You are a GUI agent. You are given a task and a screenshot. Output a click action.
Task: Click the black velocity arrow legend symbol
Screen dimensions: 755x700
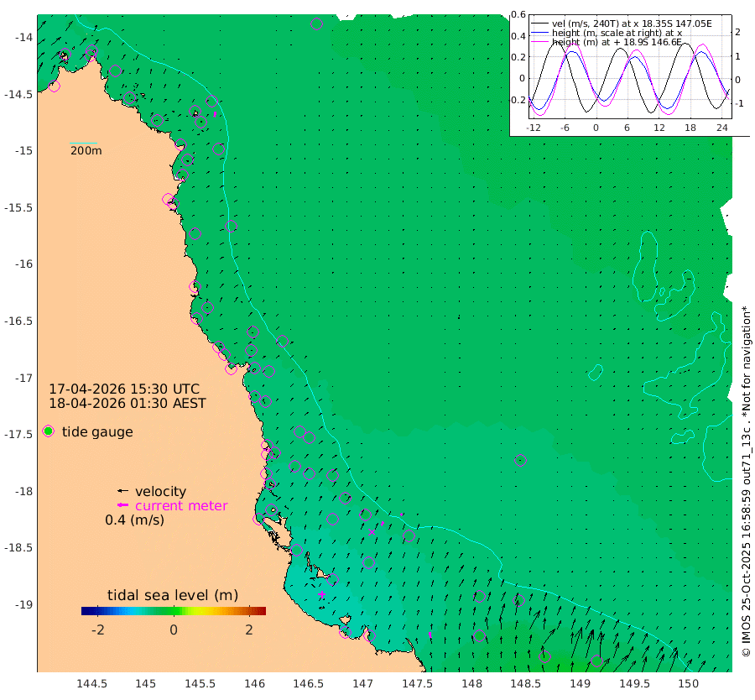click(122, 491)
